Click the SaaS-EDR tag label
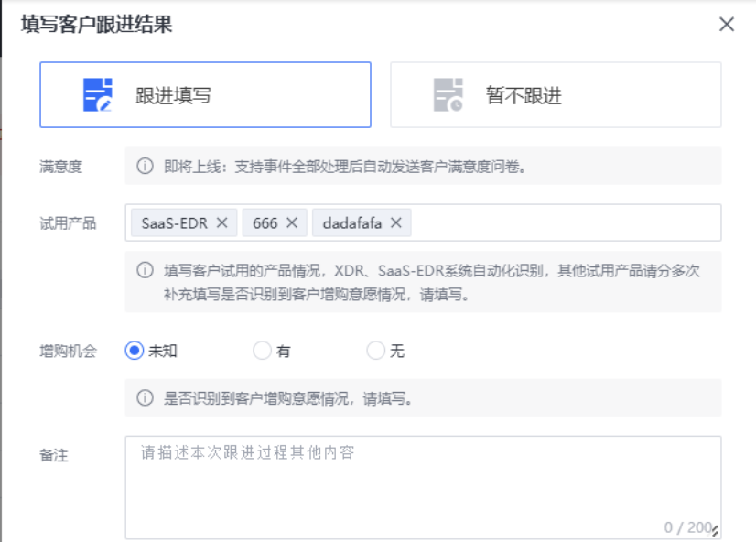This screenshot has width=756, height=542. coord(172,222)
